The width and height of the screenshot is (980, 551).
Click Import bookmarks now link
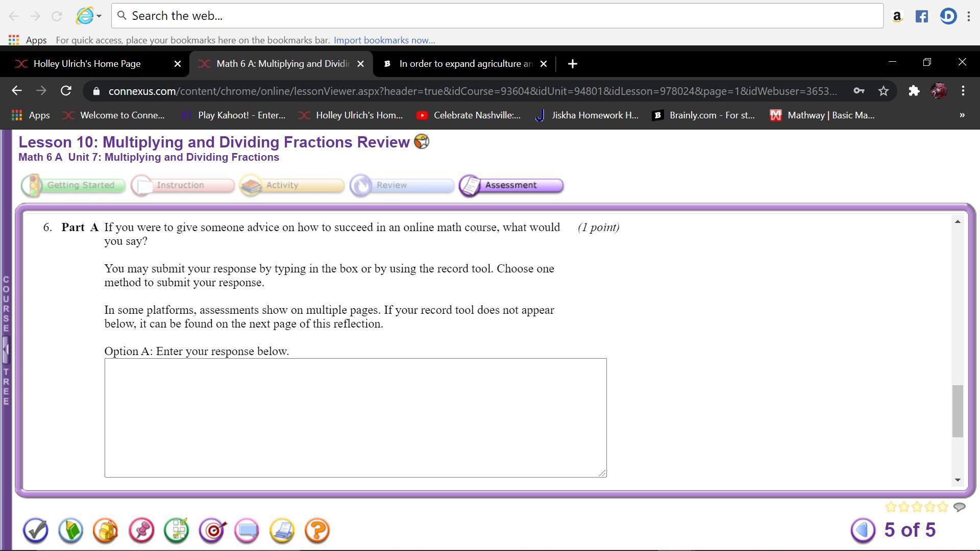pyautogui.click(x=384, y=40)
